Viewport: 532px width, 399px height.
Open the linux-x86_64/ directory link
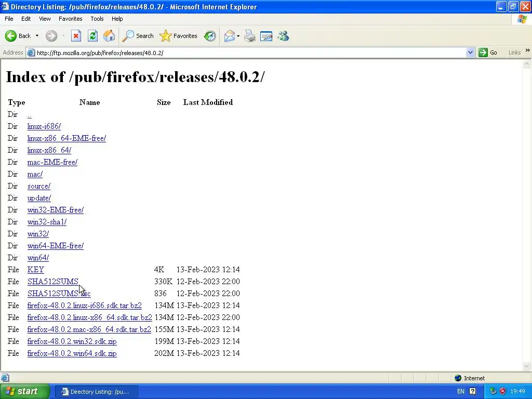(49, 150)
